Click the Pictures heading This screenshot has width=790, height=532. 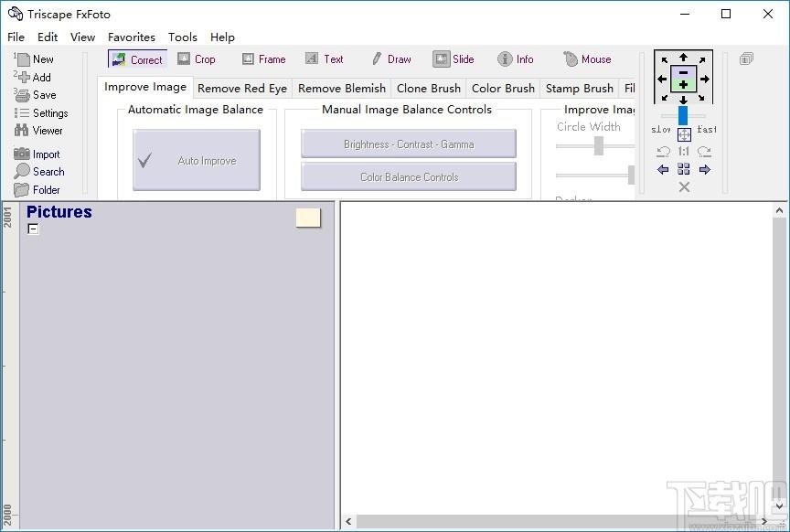59,212
